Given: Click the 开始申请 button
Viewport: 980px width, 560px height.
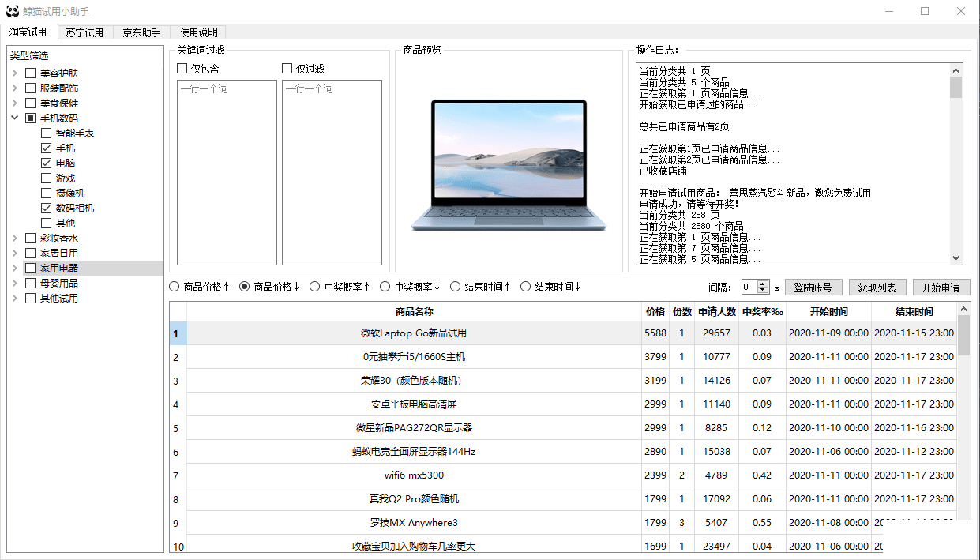Looking at the screenshot, I should [941, 288].
